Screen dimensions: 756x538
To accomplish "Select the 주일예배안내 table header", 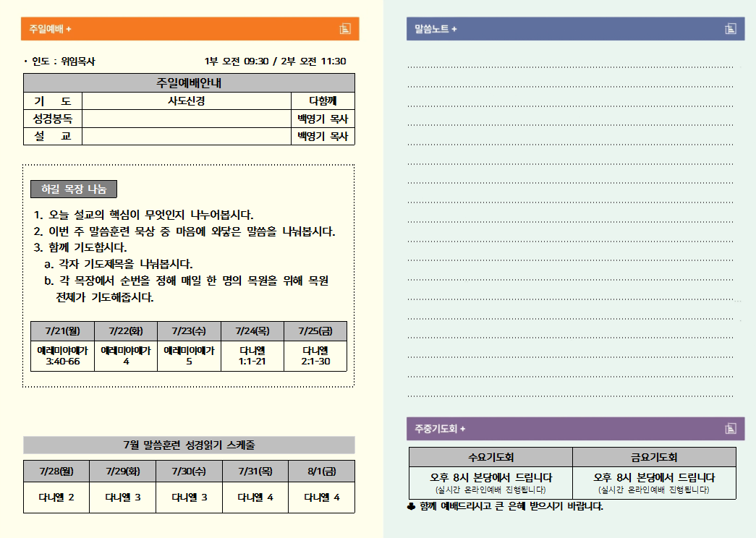I will [x=189, y=82].
